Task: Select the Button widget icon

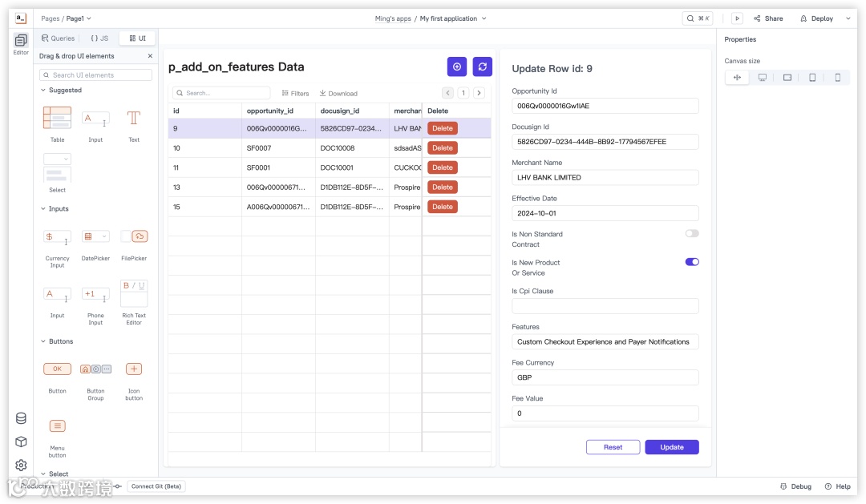Action: pyautogui.click(x=58, y=369)
